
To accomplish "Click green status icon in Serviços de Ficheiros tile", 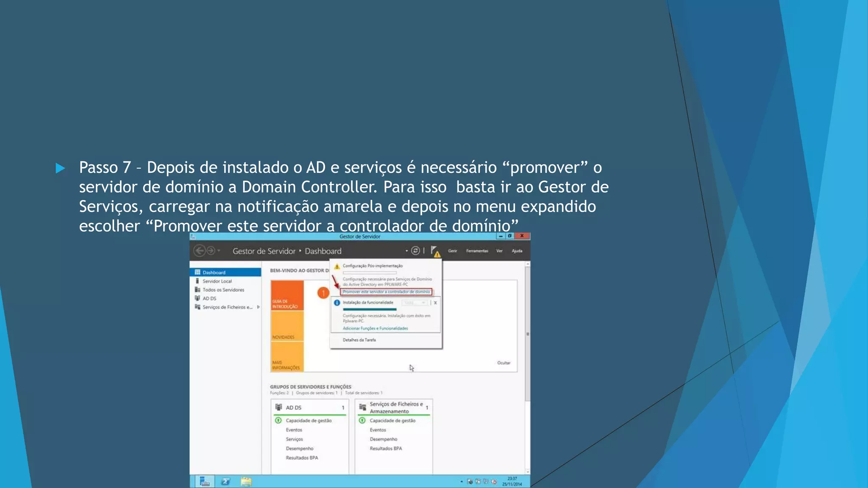I will tap(362, 421).
